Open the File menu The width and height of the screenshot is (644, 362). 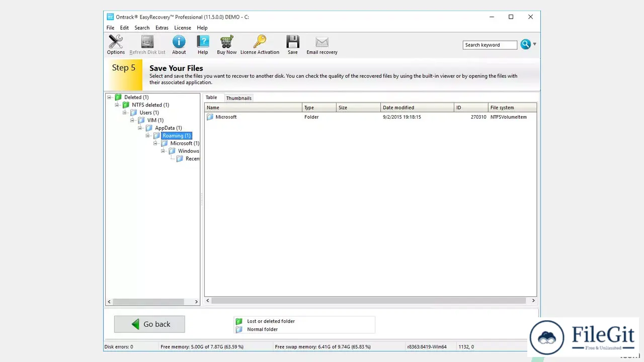110,28
